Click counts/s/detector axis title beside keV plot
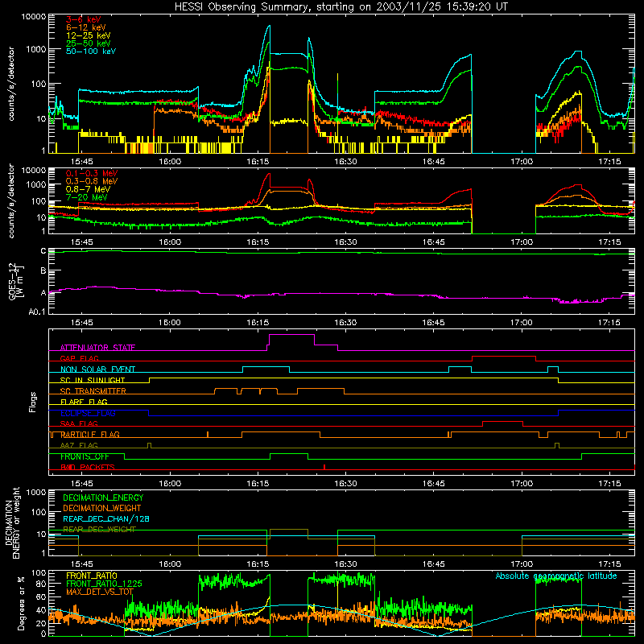This screenshot has width=644, height=644. coord(11,84)
